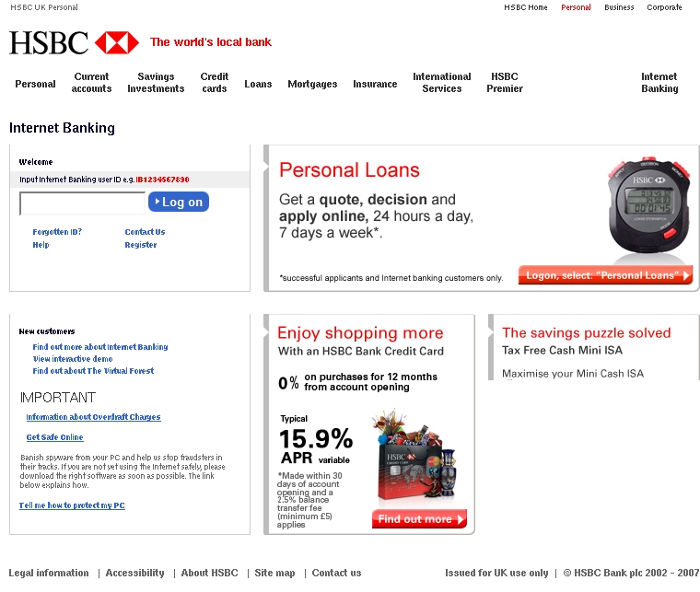Click Site map in the footer
The image size is (700, 592).
click(x=274, y=573)
